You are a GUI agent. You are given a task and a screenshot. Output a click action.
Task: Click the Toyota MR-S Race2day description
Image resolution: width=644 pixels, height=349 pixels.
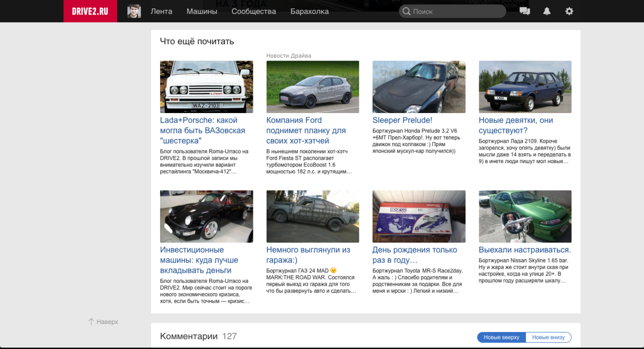click(x=418, y=281)
